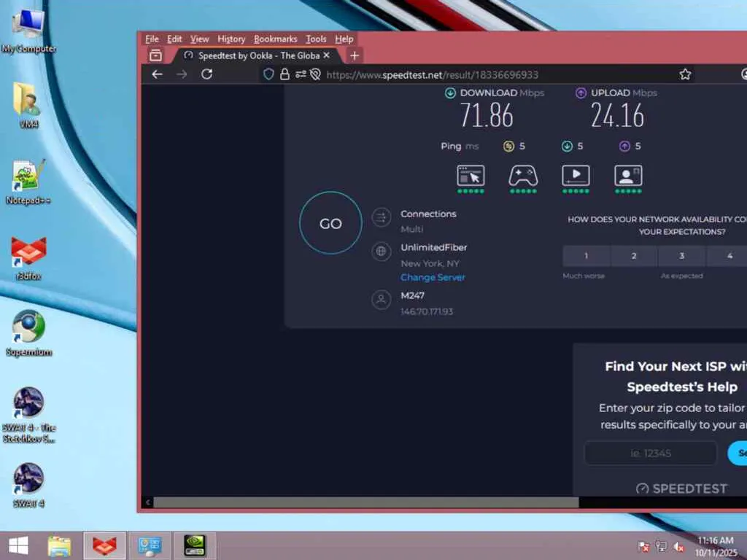Select the Speedtest by Ookla tab

(258, 55)
